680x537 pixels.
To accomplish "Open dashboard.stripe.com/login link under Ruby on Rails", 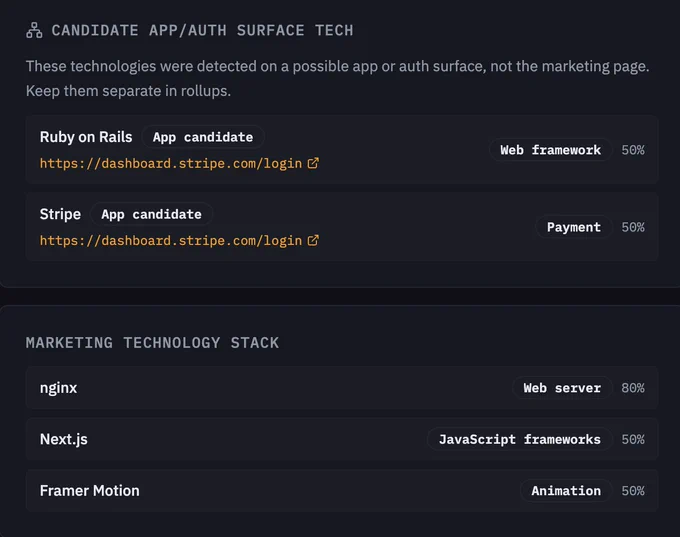I will (171, 164).
